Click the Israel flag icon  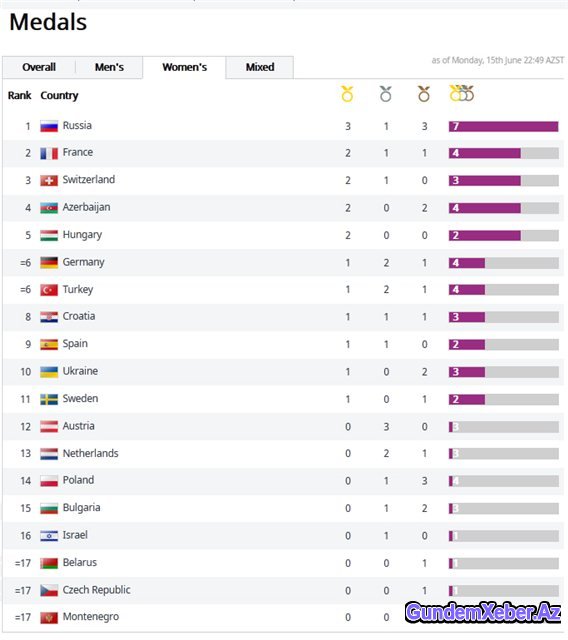point(49,536)
